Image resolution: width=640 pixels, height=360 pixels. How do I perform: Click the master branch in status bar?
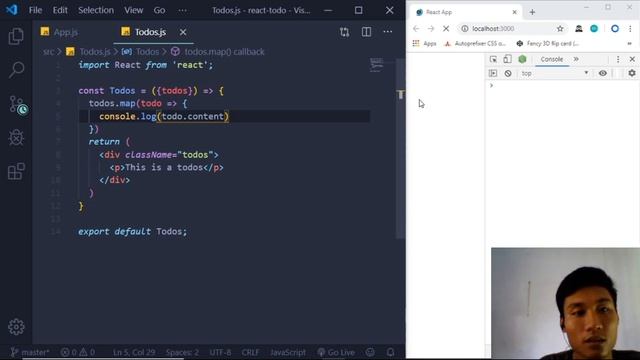pyautogui.click(x=30, y=352)
